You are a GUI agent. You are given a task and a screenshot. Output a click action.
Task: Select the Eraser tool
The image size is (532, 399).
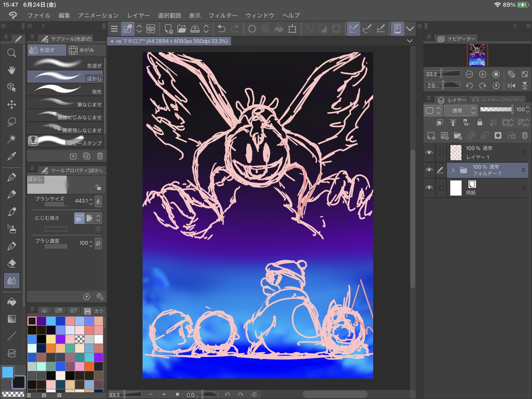pos(12,263)
